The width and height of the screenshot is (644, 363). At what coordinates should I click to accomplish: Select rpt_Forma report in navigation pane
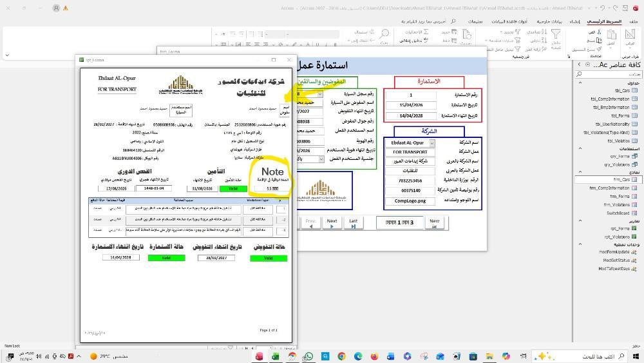click(x=620, y=228)
